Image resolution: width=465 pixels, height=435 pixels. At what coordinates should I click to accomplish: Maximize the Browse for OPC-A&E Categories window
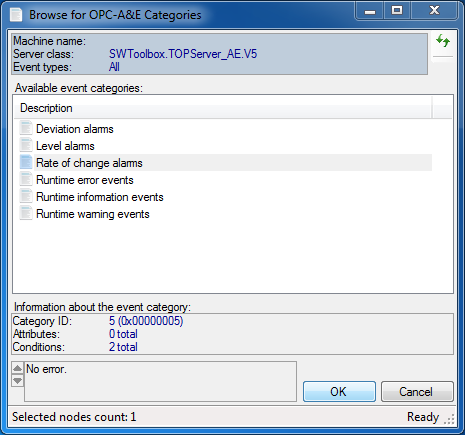pos(397,10)
